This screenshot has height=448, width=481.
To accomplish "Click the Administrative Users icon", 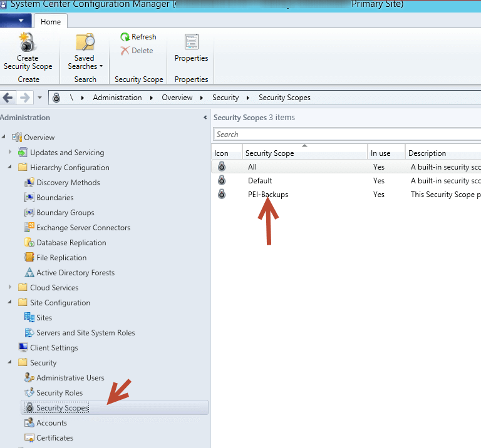I will pyautogui.click(x=29, y=377).
